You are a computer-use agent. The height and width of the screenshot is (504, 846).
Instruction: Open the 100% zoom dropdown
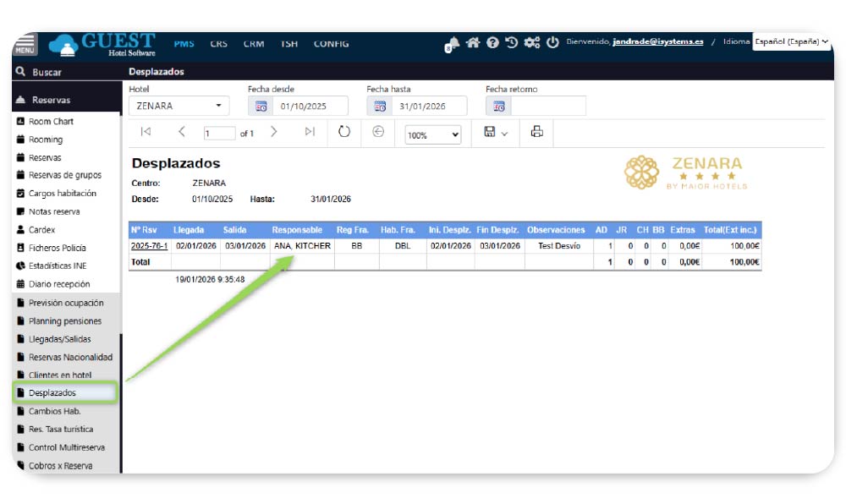pos(432,134)
